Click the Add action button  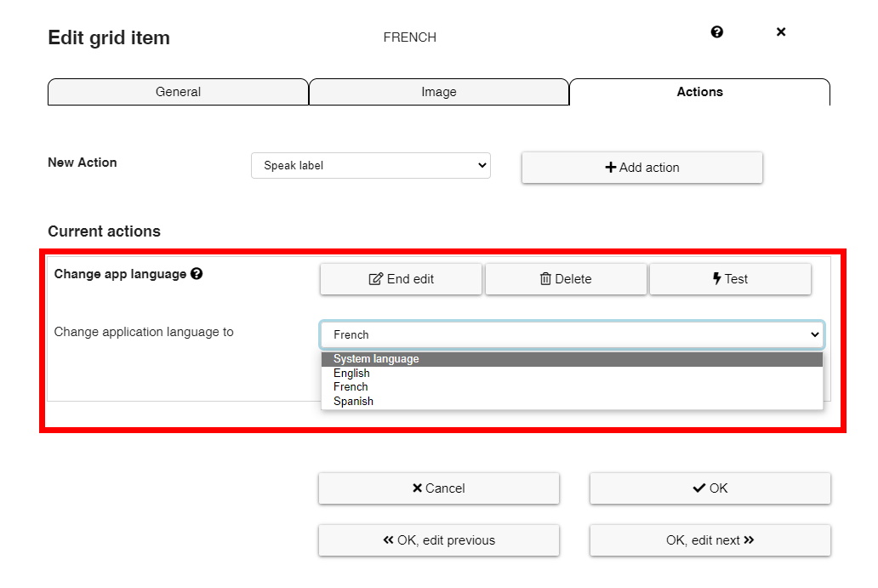pos(642,168)
